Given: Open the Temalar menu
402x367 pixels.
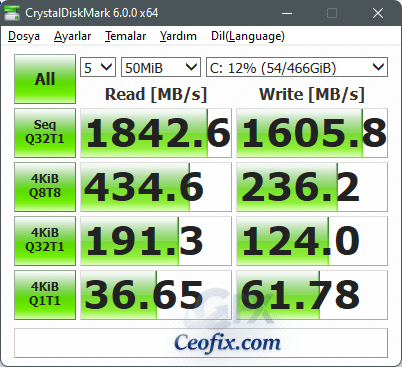Looking at the screenshot, I should point(126,36).
